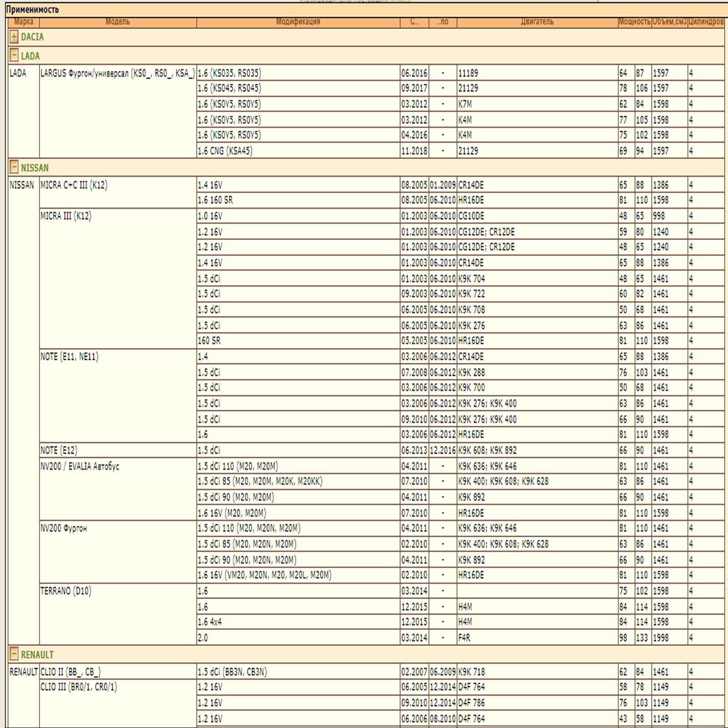Select TERRANO modification 2.0
728x728 pixels.
pos(202,638)
